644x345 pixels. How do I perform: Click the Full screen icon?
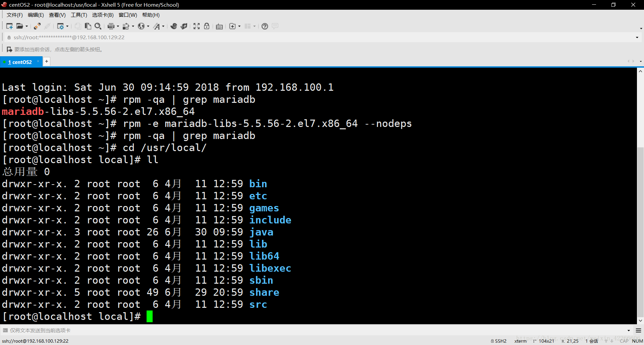197,26
